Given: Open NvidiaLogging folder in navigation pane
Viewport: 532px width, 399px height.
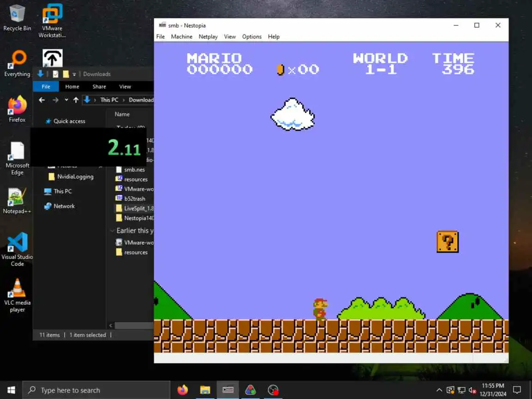Looking at the screenshot, I should [x=71, y=176].
